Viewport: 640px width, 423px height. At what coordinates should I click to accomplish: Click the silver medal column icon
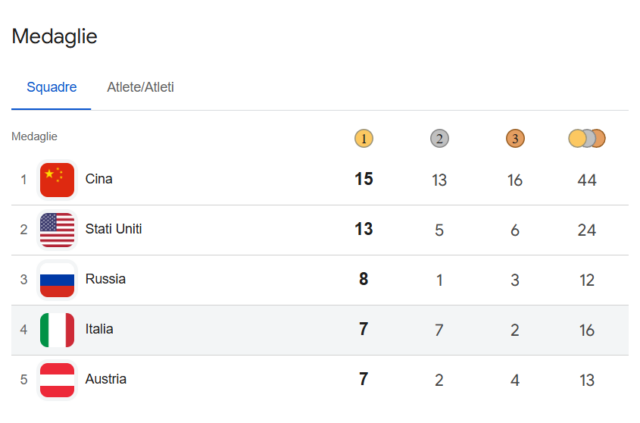point(439,138)
